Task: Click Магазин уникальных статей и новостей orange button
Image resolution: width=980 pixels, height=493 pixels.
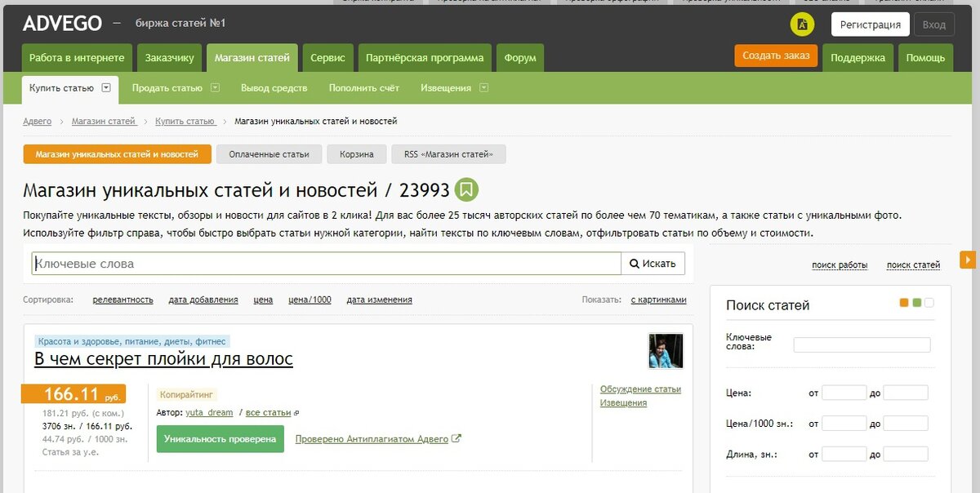Action: pos(118,154)
